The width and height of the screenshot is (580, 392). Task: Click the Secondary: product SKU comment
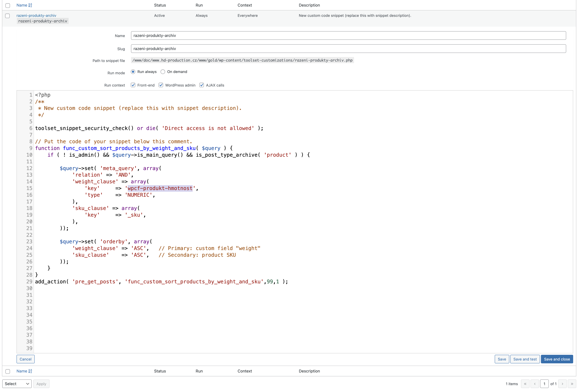click(x=197, y=255)
